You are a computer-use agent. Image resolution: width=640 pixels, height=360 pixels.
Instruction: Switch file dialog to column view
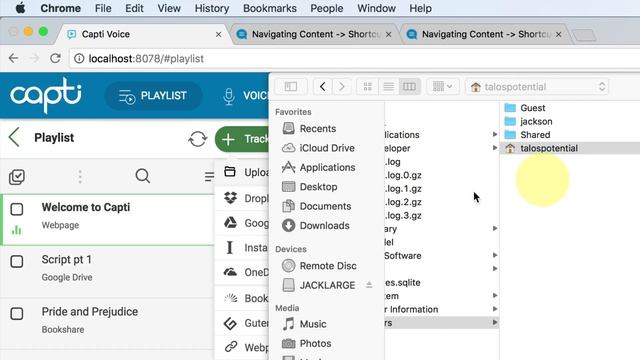tap(409, 87)
